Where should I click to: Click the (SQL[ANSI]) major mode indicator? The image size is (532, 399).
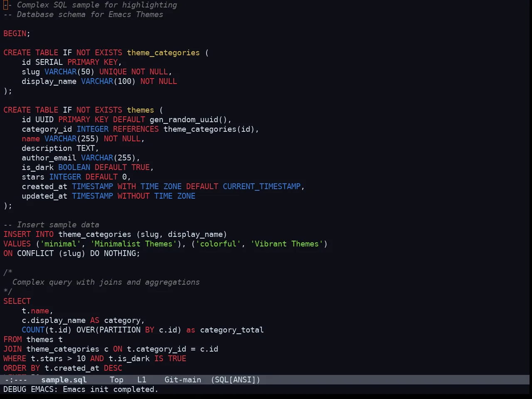coord(235,380)
